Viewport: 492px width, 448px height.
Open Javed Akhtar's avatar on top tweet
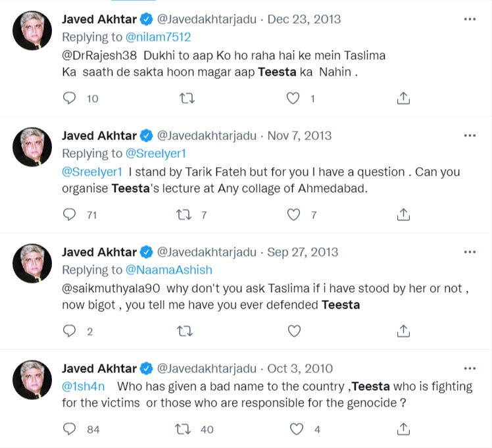point(32,30)
